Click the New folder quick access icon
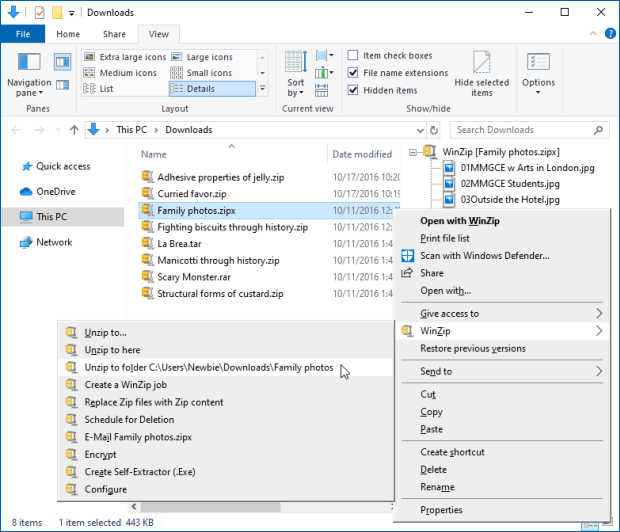This screenshot has width=620, height=532. tap(57, 13)
